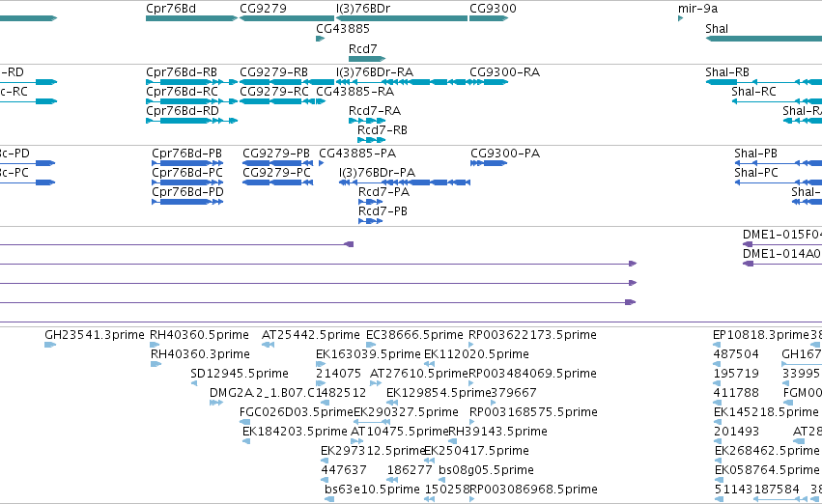Click the Cpr76Bd-RD transcript label
Image resolution: width=822 pixels, height=504 pixels.
182,110
